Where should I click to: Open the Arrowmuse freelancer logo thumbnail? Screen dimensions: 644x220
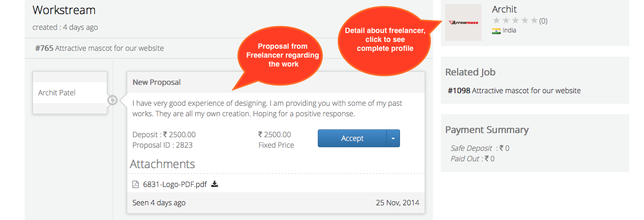463,23
